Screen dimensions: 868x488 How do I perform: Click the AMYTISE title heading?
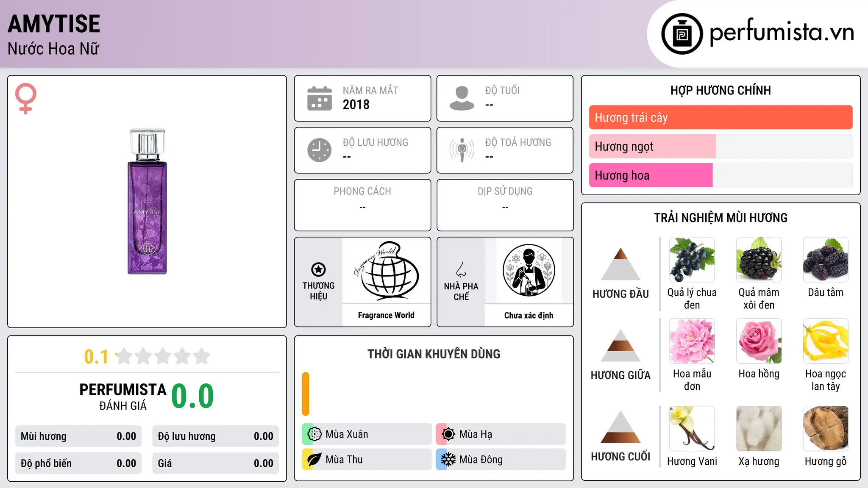[x=54, y=24]
